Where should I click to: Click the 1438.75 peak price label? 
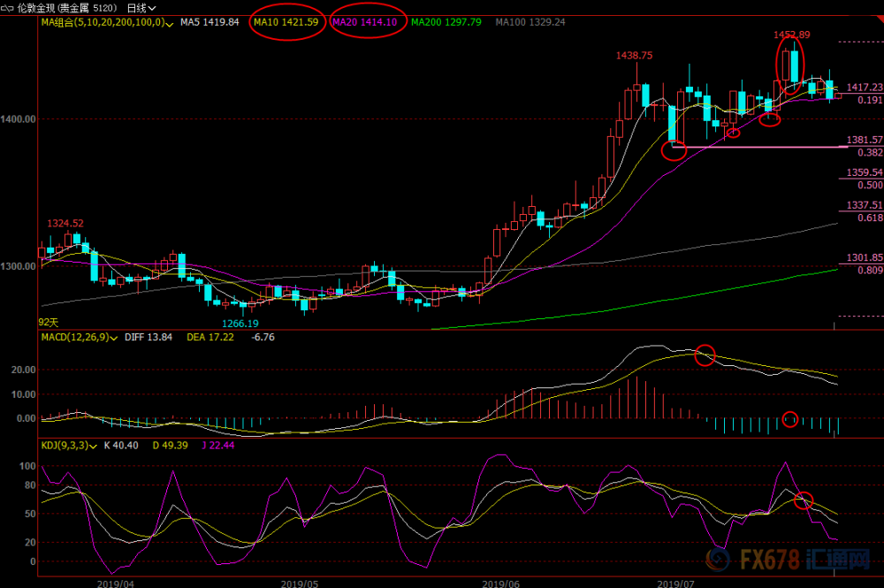(x=634, y=55)
